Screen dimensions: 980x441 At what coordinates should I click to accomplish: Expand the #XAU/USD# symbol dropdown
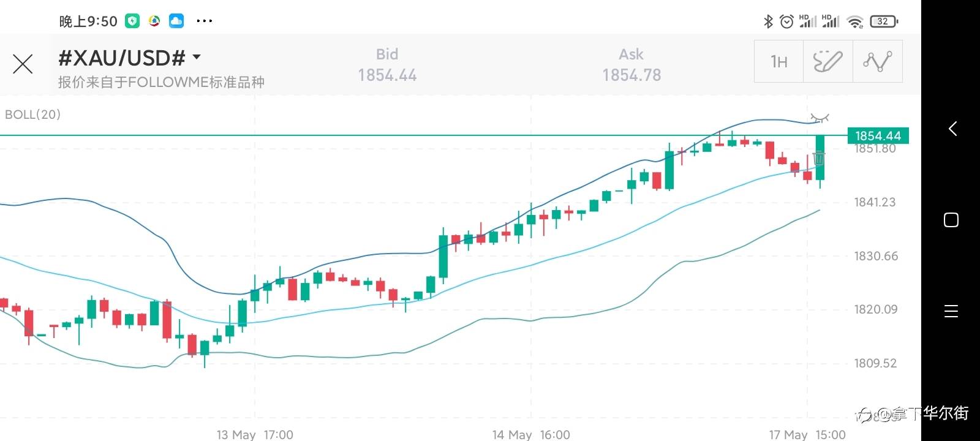[197, 58]
